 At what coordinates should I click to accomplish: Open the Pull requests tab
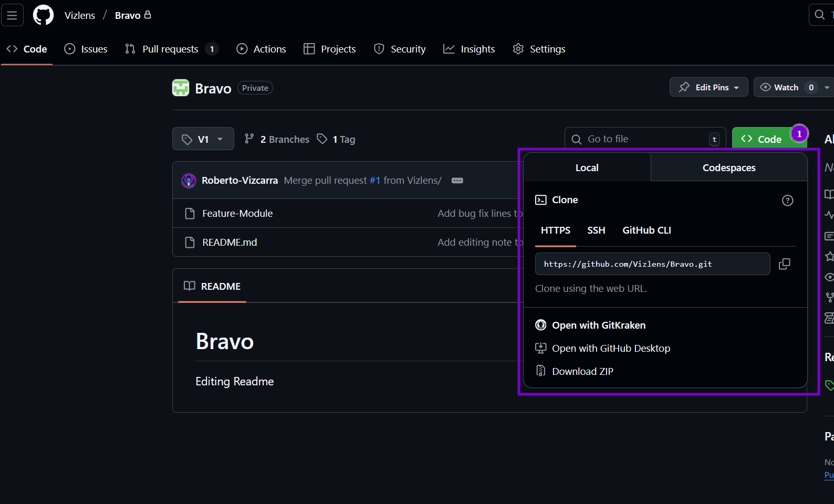click(x=170, y=49)
